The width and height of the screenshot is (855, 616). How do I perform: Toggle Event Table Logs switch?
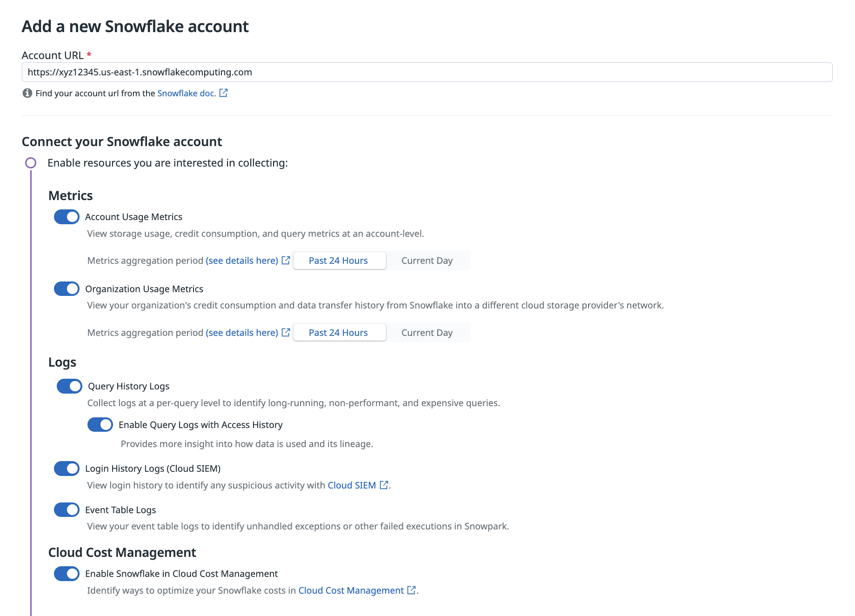pos(67,509)
